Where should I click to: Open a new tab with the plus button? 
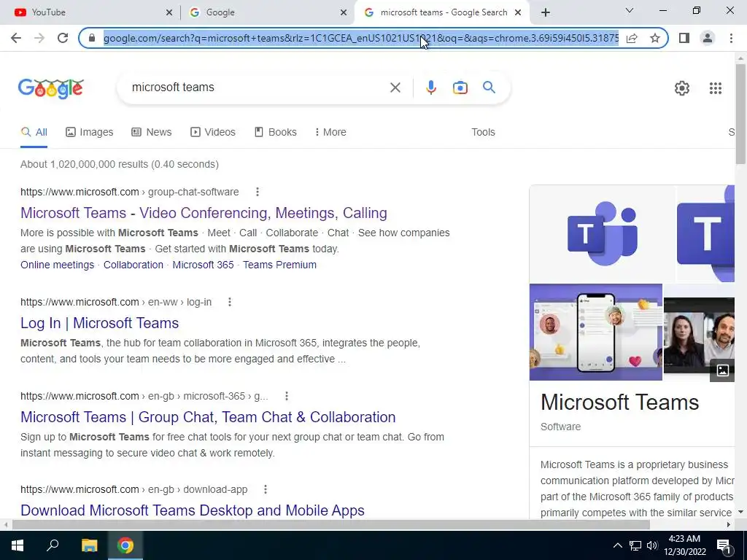(x=546, y=12)
